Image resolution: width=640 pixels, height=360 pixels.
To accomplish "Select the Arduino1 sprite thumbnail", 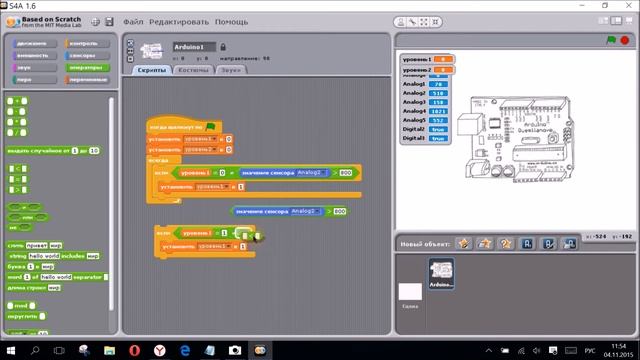I will [x=441, y=273].
